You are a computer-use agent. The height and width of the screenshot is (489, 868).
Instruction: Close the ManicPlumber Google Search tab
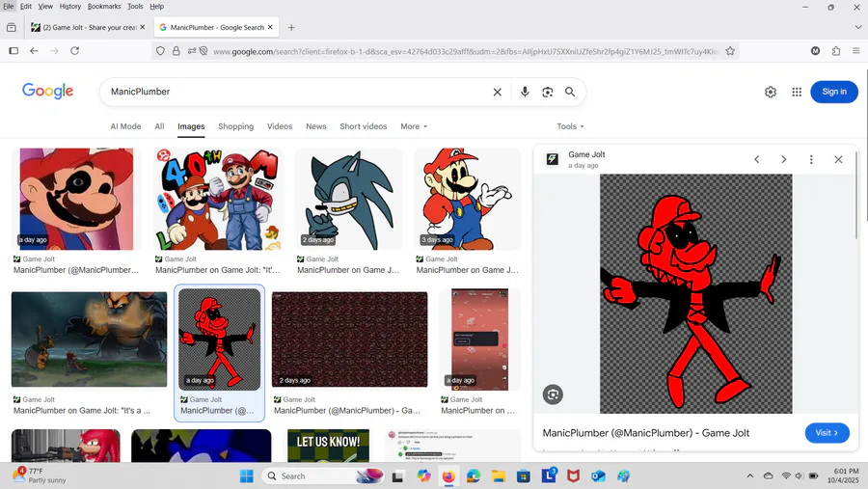(270, 27)
